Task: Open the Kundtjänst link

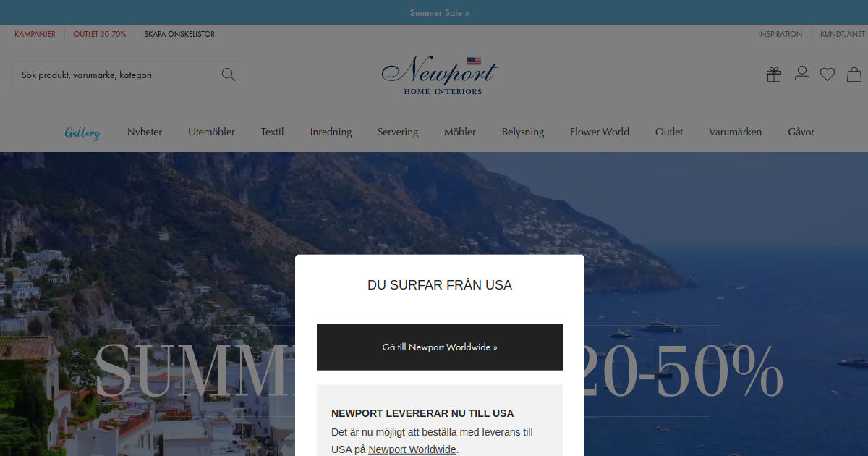Action: (843, 34)
